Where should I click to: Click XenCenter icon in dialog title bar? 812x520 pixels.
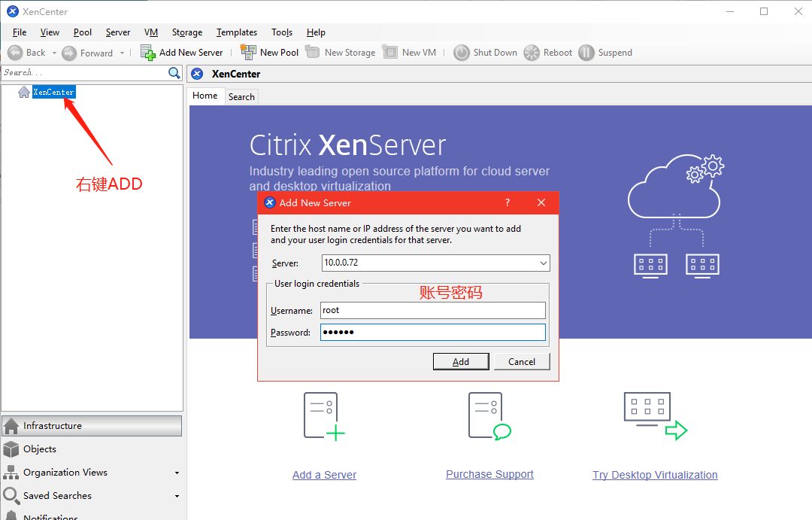tap(270, 202)
